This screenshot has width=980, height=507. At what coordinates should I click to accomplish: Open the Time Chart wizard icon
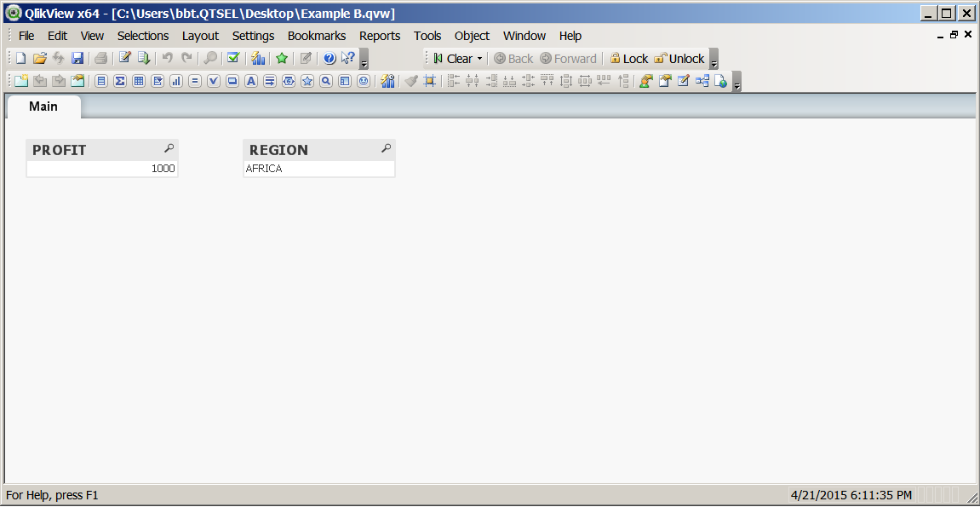click(387, 81)
